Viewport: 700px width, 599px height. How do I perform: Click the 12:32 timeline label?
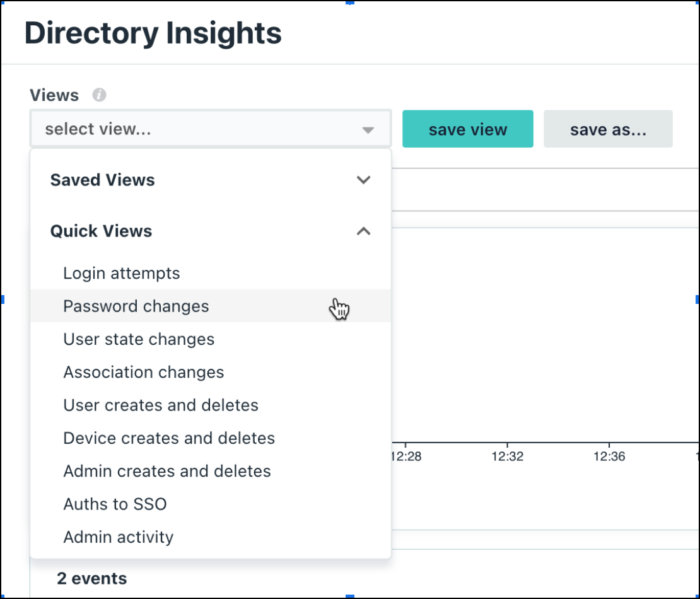click(x=508, y=457)
